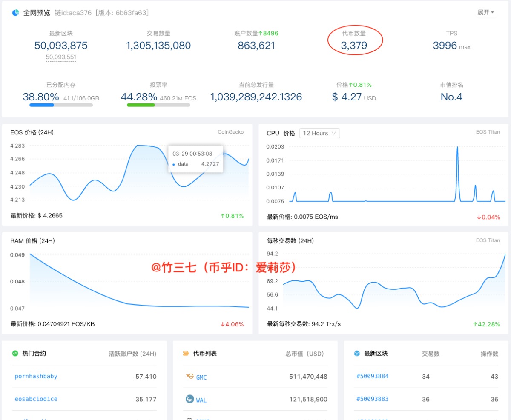
Task: Click the transaction count 1,305,135,080
Action: coord(158,46)
